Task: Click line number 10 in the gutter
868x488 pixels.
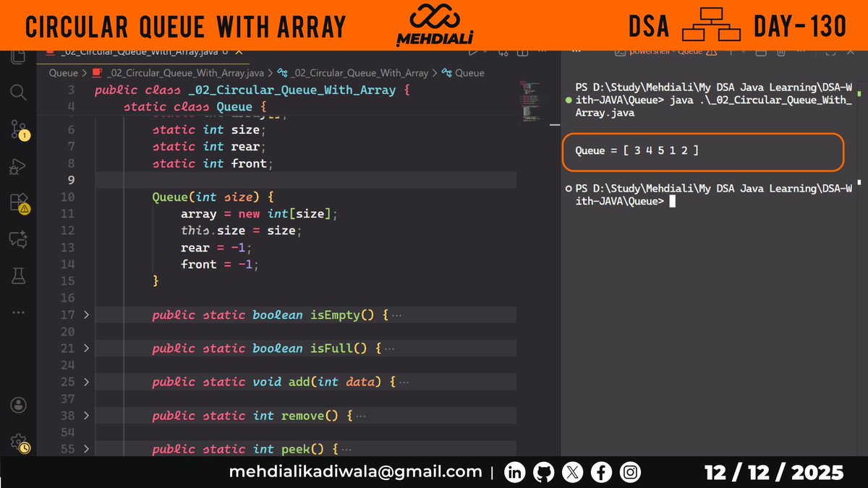Action: coord(67,197)
